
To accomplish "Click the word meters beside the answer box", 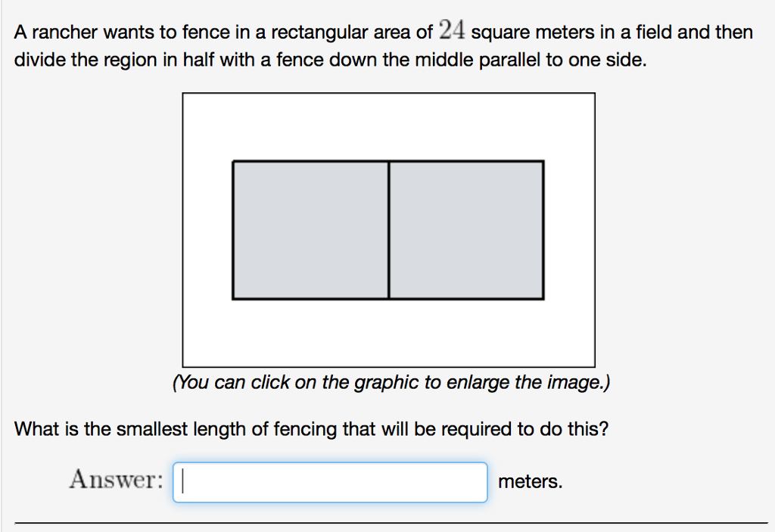I will (x=529, y=481).
